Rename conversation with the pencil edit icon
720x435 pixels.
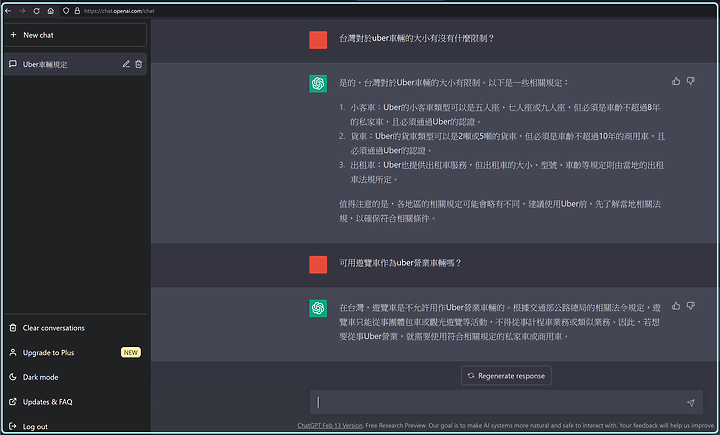pos(126,64)
